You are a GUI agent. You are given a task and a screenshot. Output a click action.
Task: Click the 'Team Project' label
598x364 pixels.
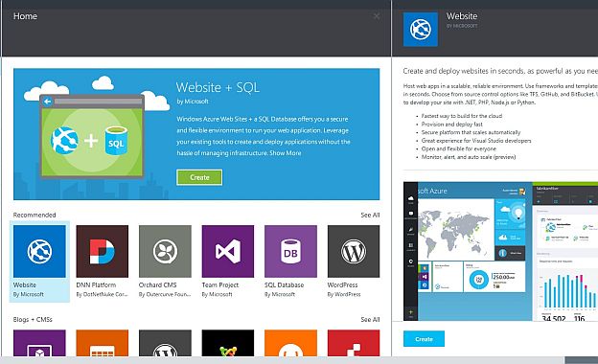220,284
